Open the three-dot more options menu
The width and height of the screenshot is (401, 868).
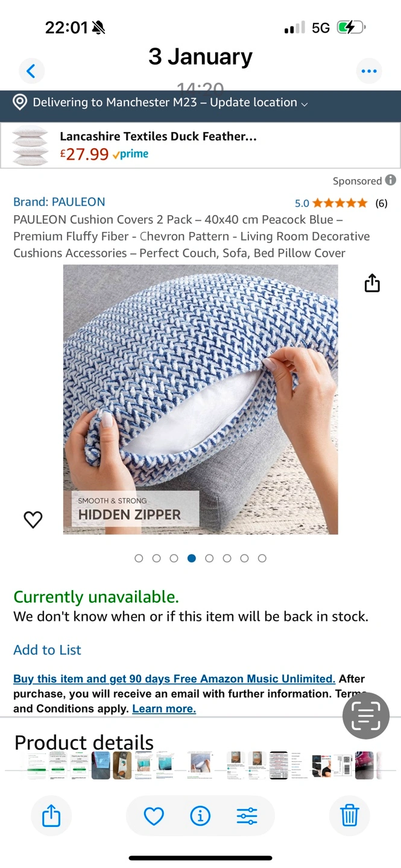pyautogui.click(x=369, y=71)
